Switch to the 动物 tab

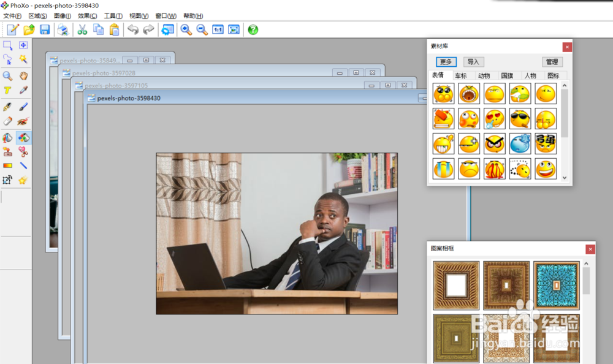484,76
